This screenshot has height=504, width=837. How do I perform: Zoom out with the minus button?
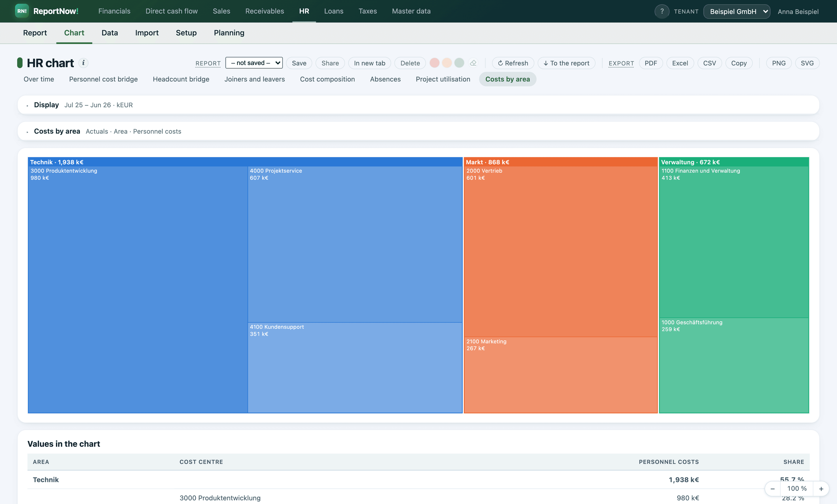click(772, 489)
